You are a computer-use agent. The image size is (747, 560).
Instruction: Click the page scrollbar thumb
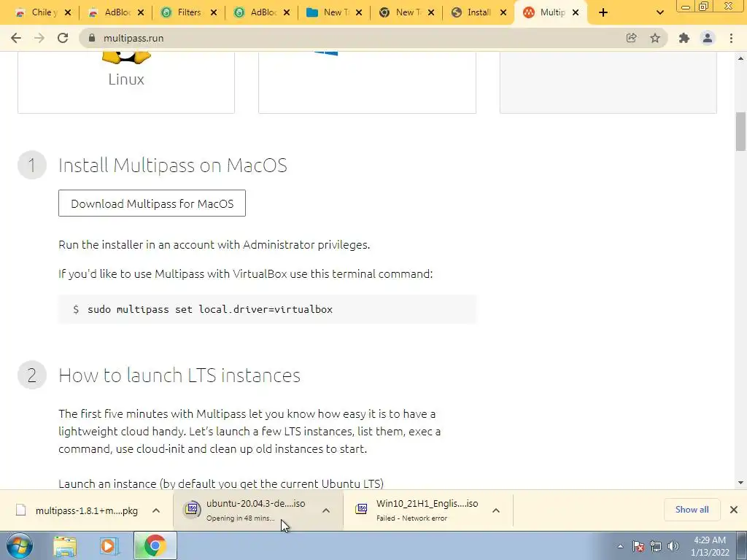[741, 131]
